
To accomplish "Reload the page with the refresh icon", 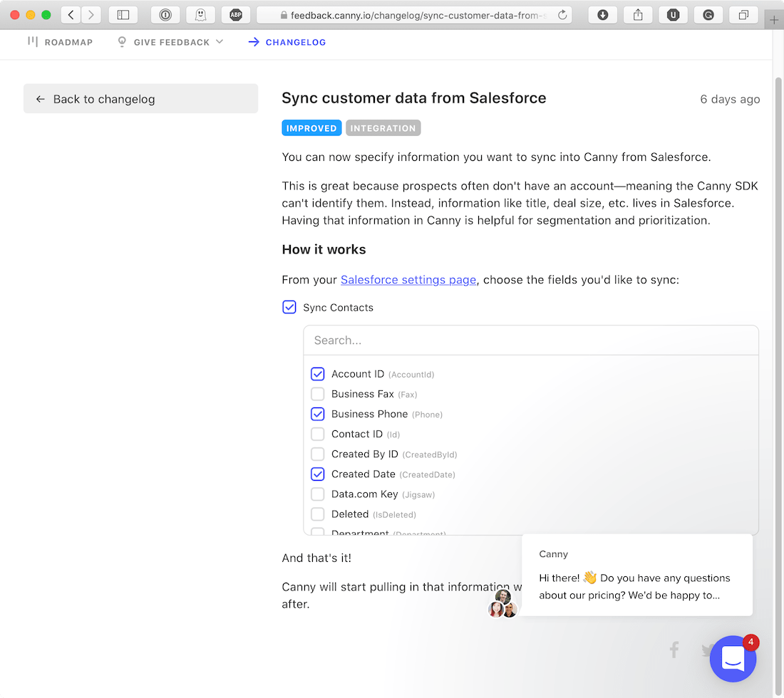I will 562,15.
